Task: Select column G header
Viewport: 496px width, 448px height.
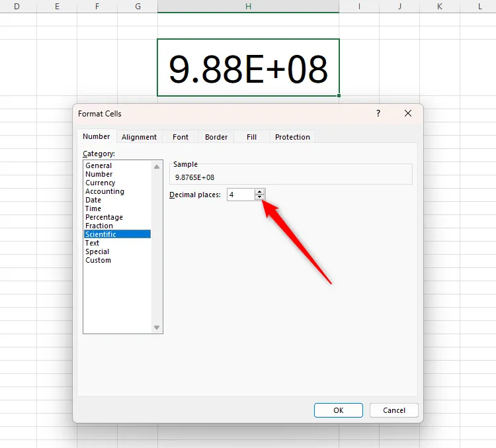Action: (138, 7)
